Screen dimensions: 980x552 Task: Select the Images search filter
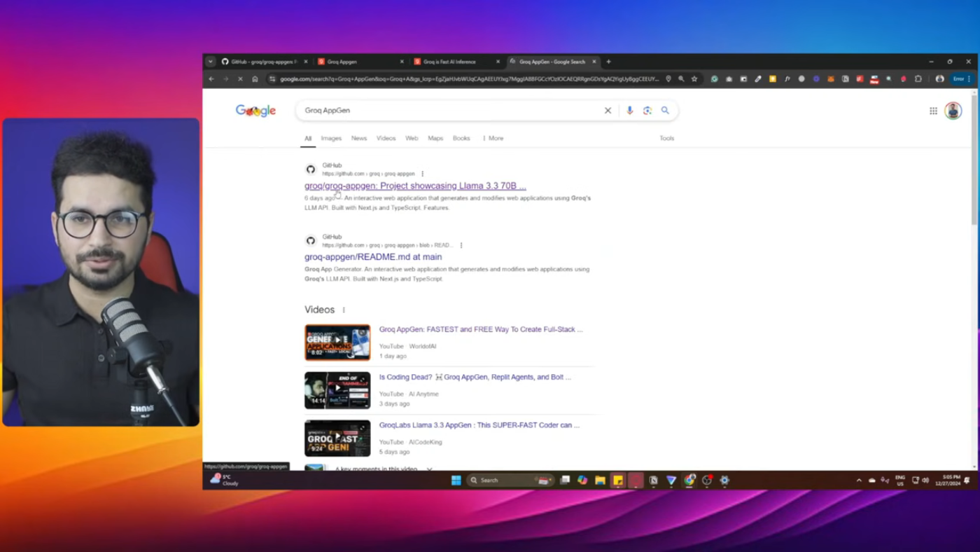pos(331,138)
